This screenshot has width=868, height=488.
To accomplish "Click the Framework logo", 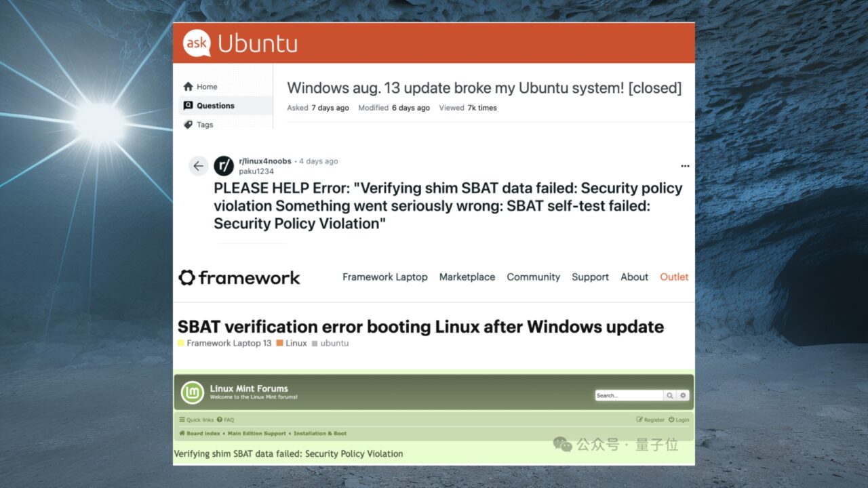I will 239,277.
